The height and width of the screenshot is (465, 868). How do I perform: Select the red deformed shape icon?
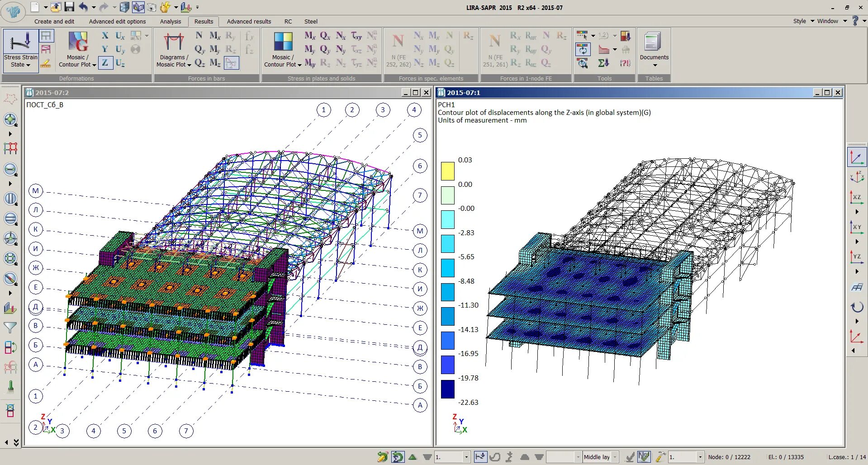(46, 49)
